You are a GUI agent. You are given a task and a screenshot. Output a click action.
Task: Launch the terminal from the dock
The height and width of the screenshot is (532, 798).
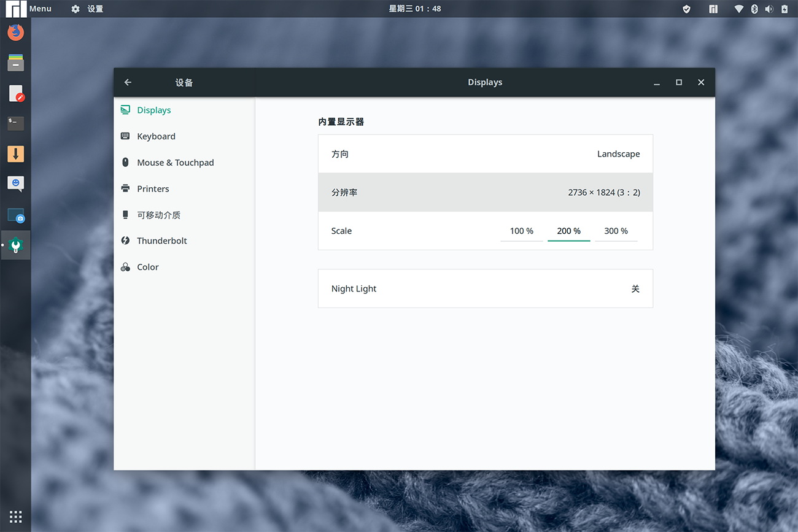click(x=16, y=123)
